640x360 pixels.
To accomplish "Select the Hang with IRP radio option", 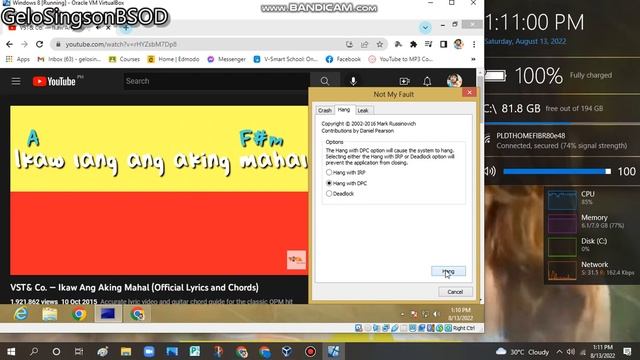I will (x=346, y=172).
